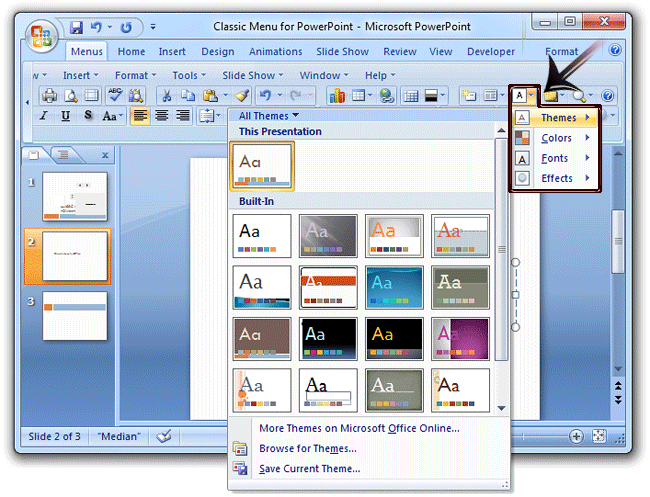Toggle Underline formatting
The height and width of the screenshot is (497, 650).
click(65, 116)
